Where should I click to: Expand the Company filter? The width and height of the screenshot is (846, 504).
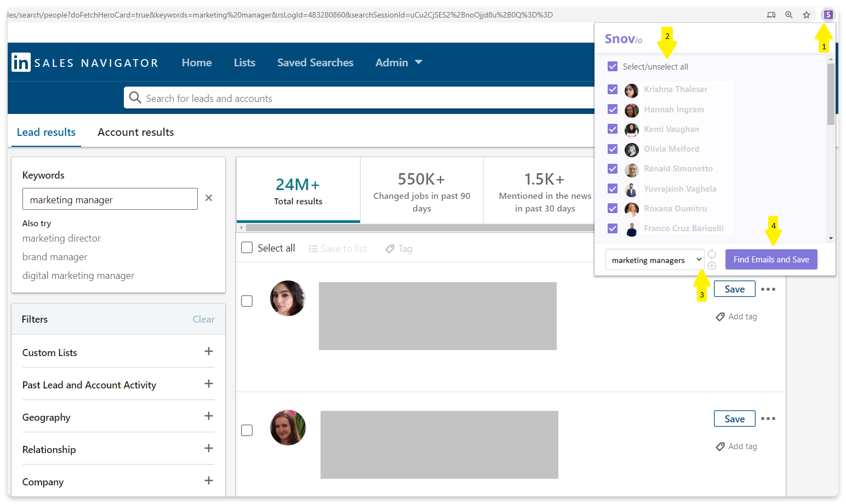click(209, 480)
